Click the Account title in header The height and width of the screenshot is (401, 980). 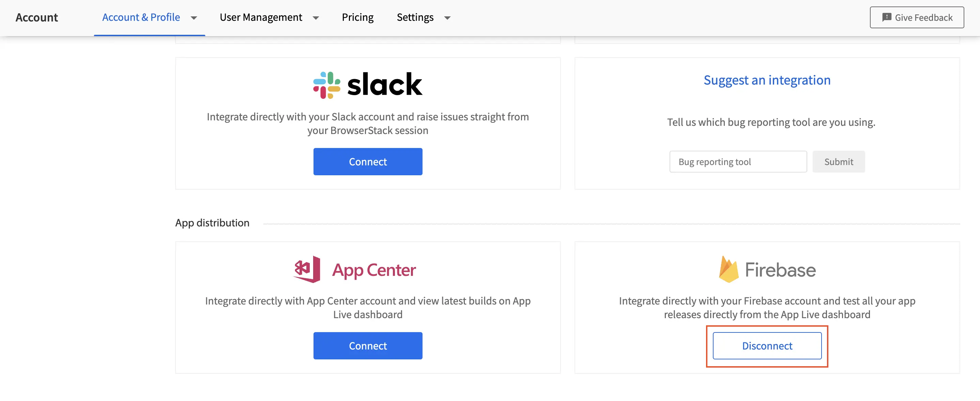36,17
